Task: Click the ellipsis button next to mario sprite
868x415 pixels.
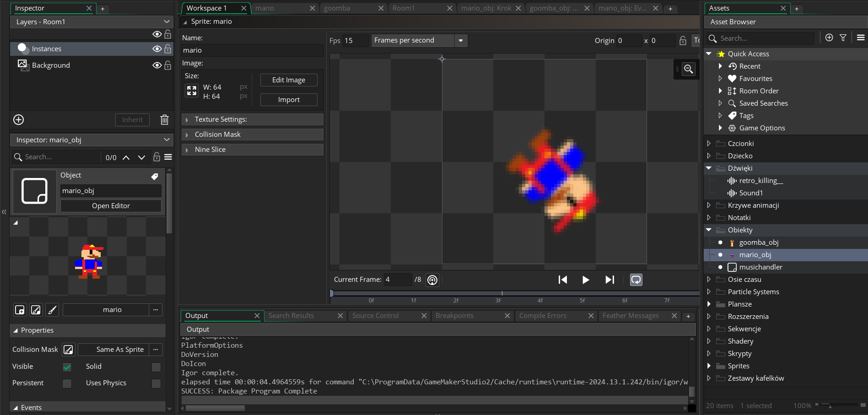Action: (156, 310)
